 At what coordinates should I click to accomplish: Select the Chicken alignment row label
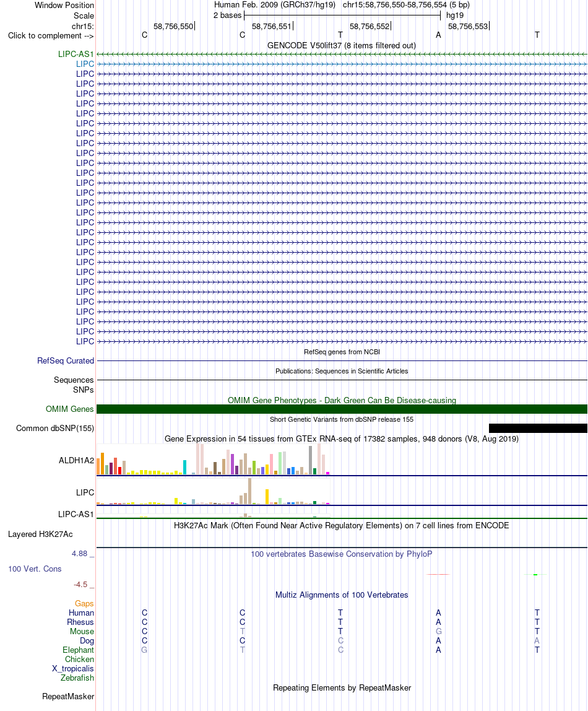[79, 660]
